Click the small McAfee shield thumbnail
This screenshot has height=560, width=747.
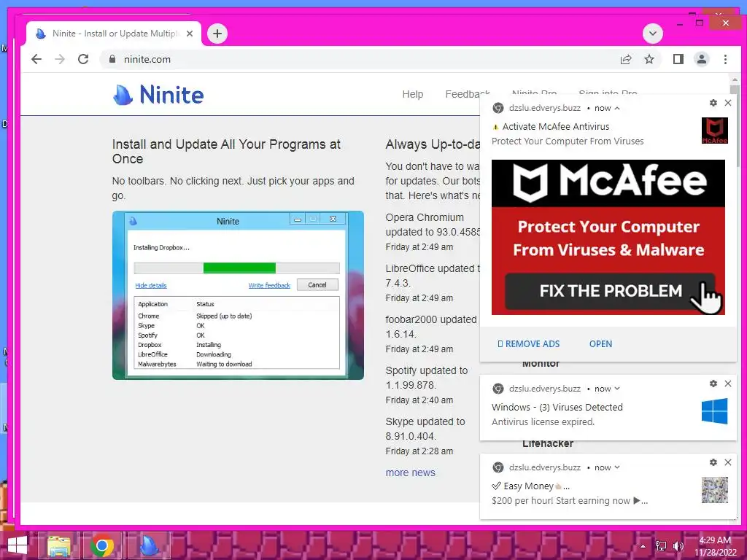pyautogui.click(x=715, y=131)
